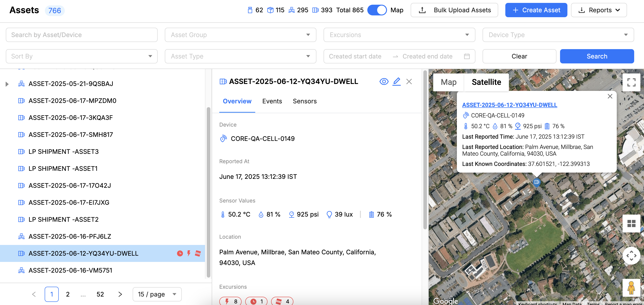Click the calendar icon in date range

466,56
